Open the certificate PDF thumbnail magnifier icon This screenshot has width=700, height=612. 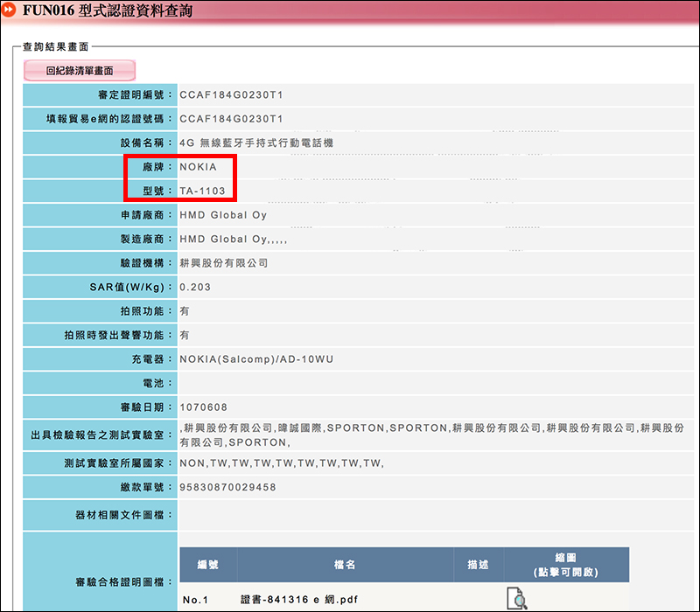[x=517, y=599]
